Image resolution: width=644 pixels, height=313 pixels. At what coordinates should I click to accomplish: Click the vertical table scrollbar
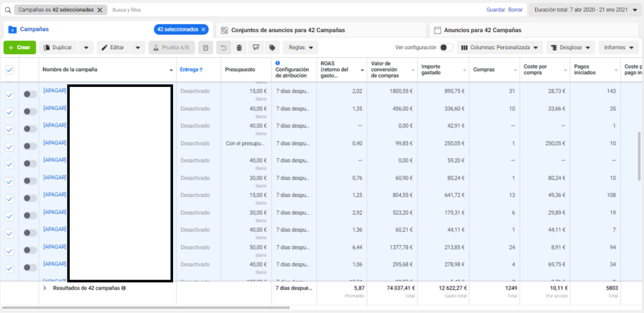pyautogui.click(x=638, y=156)
